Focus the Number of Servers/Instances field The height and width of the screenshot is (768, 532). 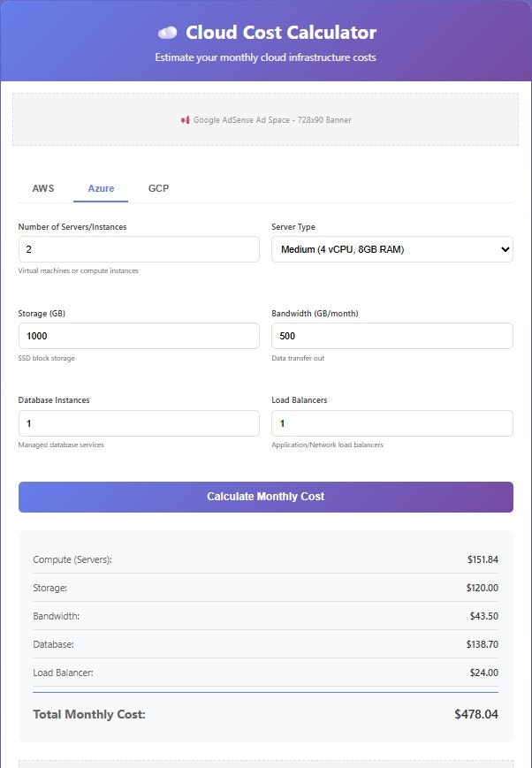[139, 249]
